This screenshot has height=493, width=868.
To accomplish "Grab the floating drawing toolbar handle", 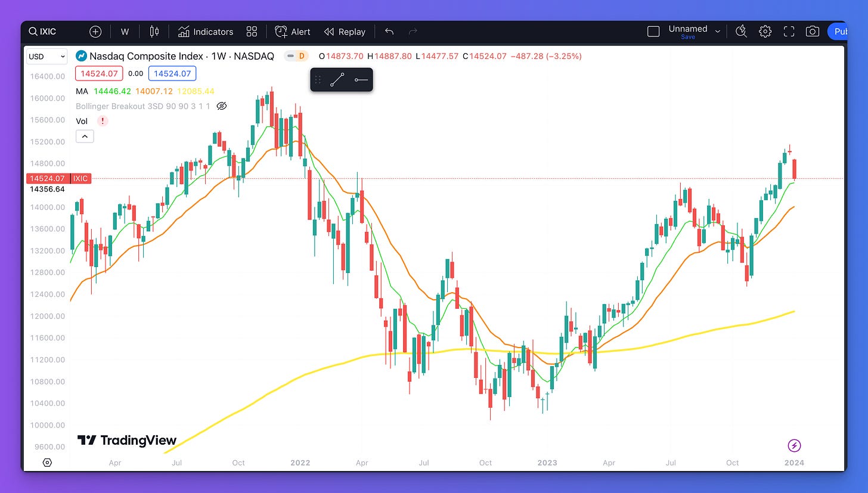I will (x=317, y=80).
